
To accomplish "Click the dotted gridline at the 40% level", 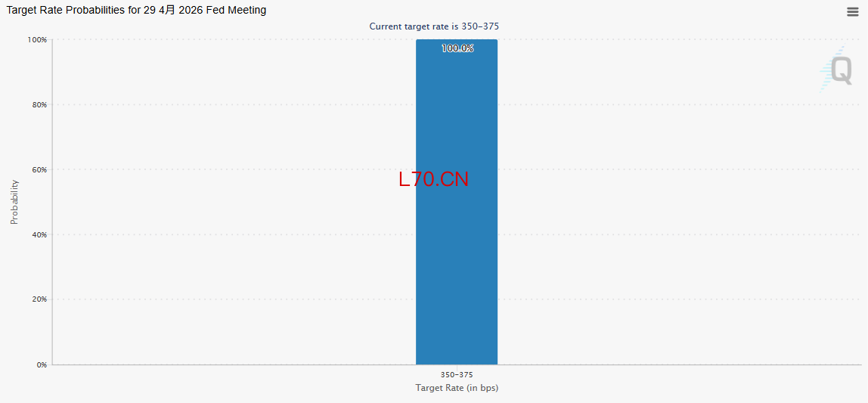I will point(227,234).
